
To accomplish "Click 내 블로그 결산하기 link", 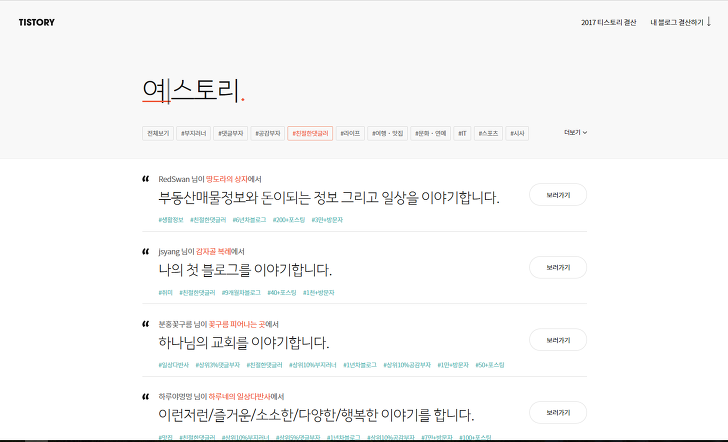I will pyautogui.click(x=676, y=22).
